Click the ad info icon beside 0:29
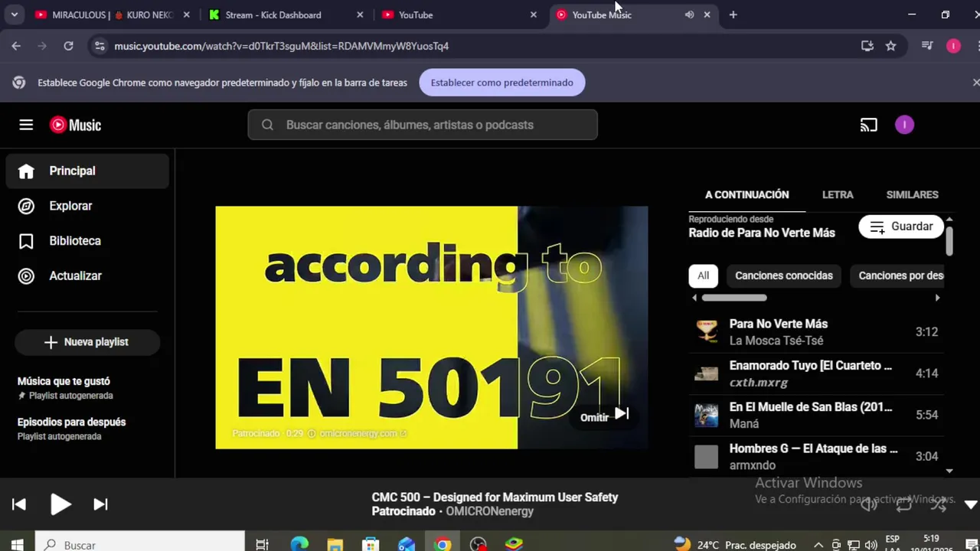The width and height of the screenshot is (980, 551). pyautogui.click(x=312, y=433)
